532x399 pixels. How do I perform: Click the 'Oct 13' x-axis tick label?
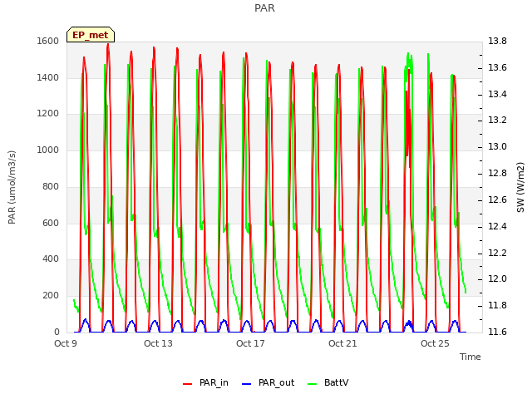[x=158, y=343]
